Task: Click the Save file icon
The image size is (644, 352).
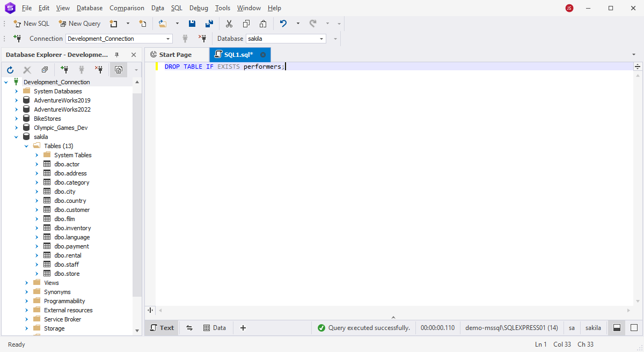Action: pyautogui.click(x=192, y=24)
